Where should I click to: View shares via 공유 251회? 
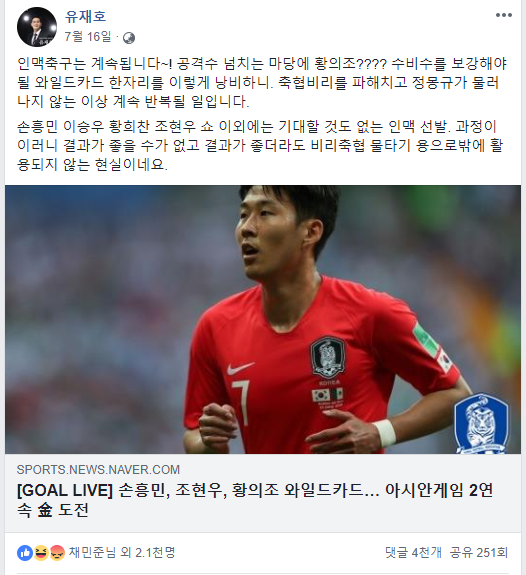pyautogui.click(x=479, y=552)
